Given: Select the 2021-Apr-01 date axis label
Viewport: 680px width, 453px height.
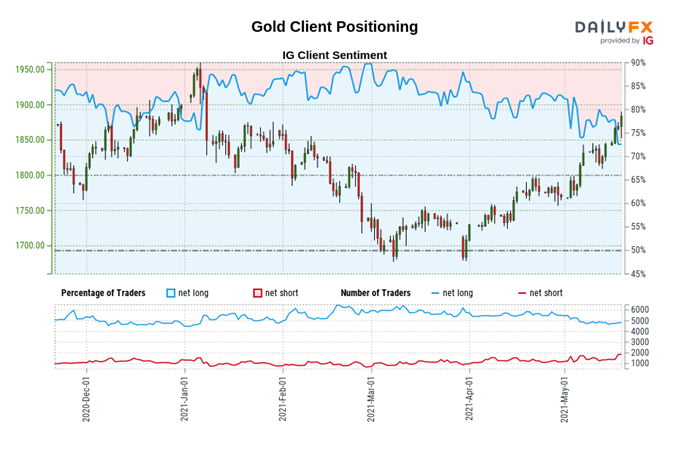Looking at the screenshot, I should 469,399.
